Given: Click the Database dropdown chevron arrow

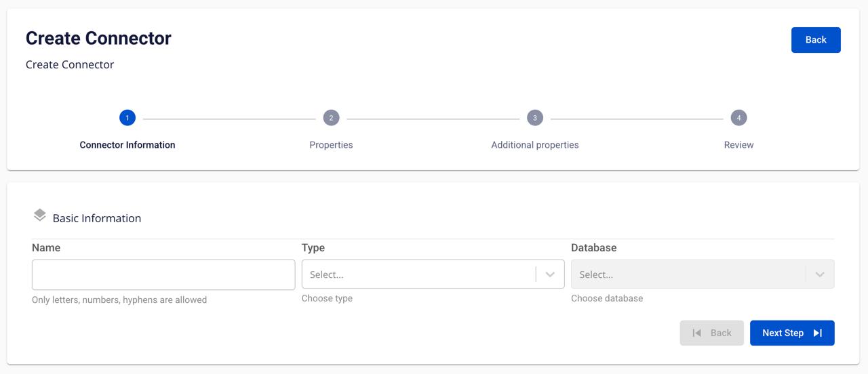Looking at the screenshot, I should 820,274.
